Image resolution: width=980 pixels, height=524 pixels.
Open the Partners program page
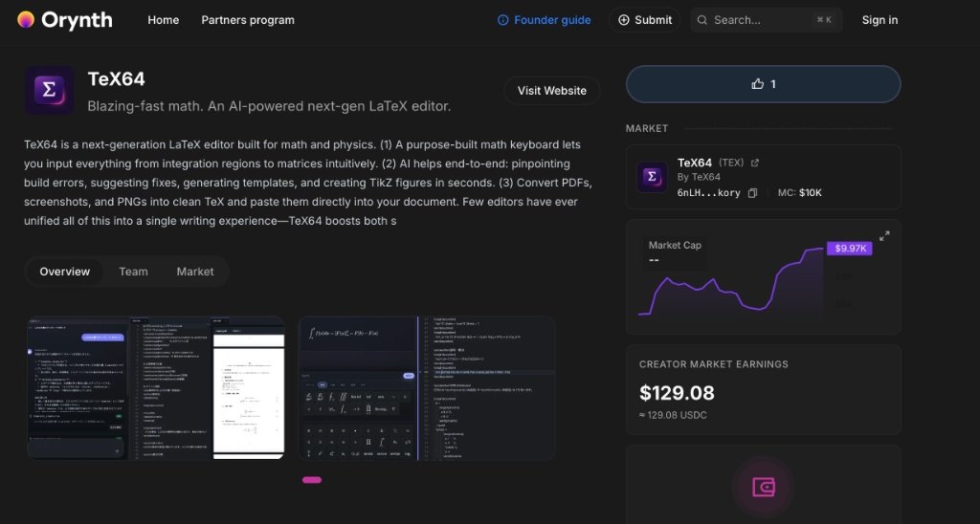(248, 20)
